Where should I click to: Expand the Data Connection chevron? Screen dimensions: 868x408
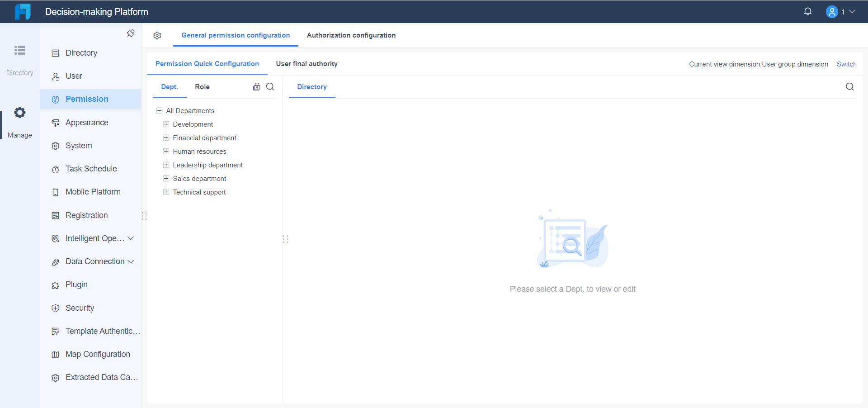(x=131, y=261)
